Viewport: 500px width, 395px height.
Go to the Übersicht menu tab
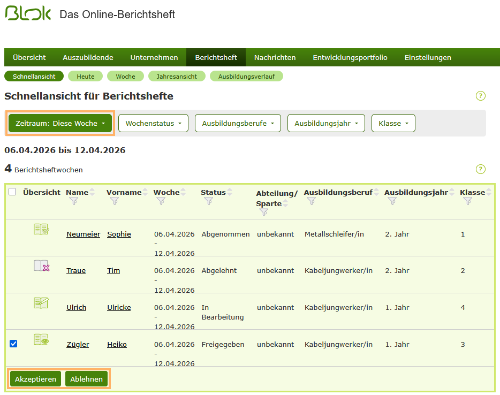point(29,57)
